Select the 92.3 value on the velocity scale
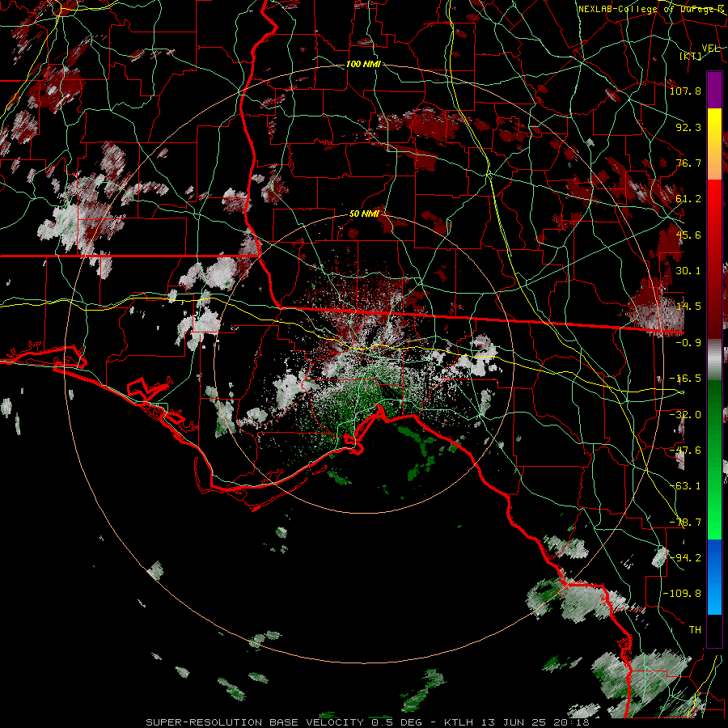The height and width of the screenshot is (728, 728). [x=688, y=127]
